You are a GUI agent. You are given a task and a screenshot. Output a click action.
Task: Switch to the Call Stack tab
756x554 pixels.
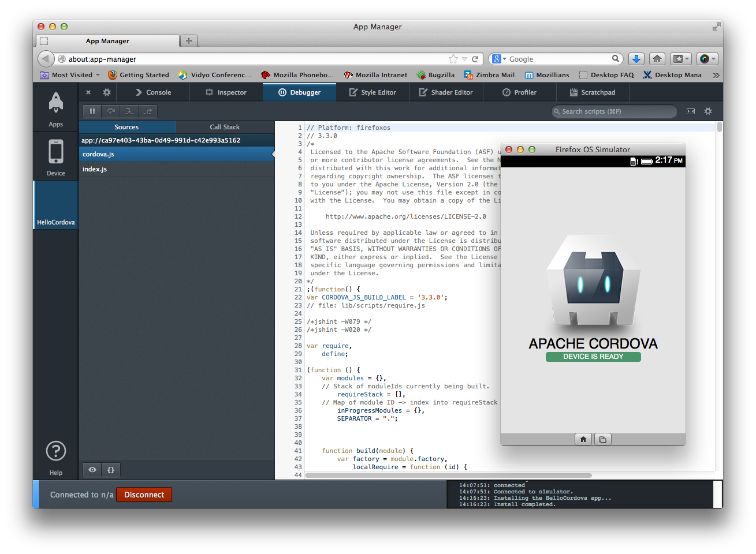click(224, 127)
